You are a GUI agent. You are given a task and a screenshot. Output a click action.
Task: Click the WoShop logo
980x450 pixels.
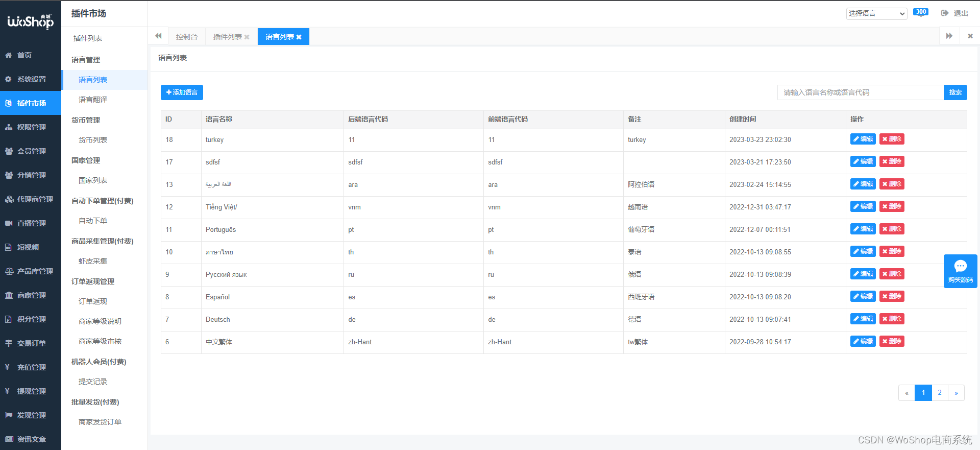point(31,21)
